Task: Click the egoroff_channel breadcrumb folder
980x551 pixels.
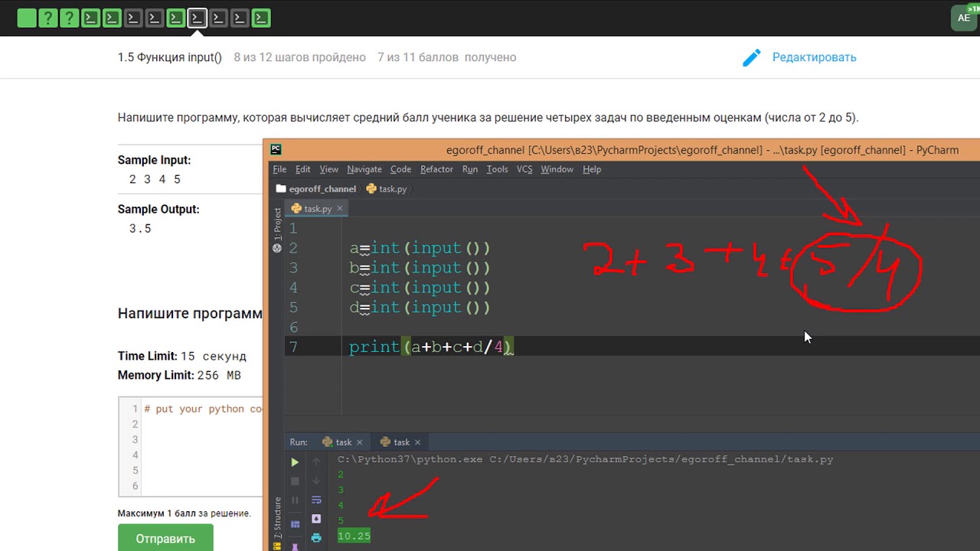Action: pyautogui.click(x=315, y=189)
